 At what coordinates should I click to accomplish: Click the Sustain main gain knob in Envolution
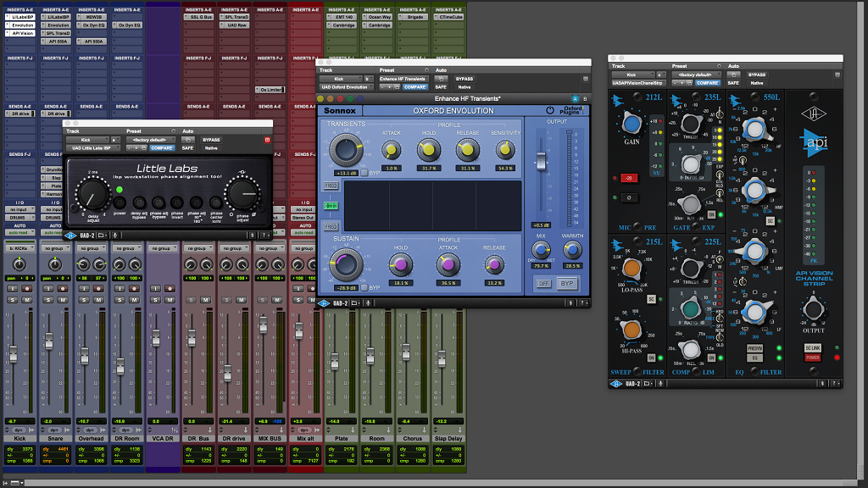pyautogui.click(x=346, y=264)
